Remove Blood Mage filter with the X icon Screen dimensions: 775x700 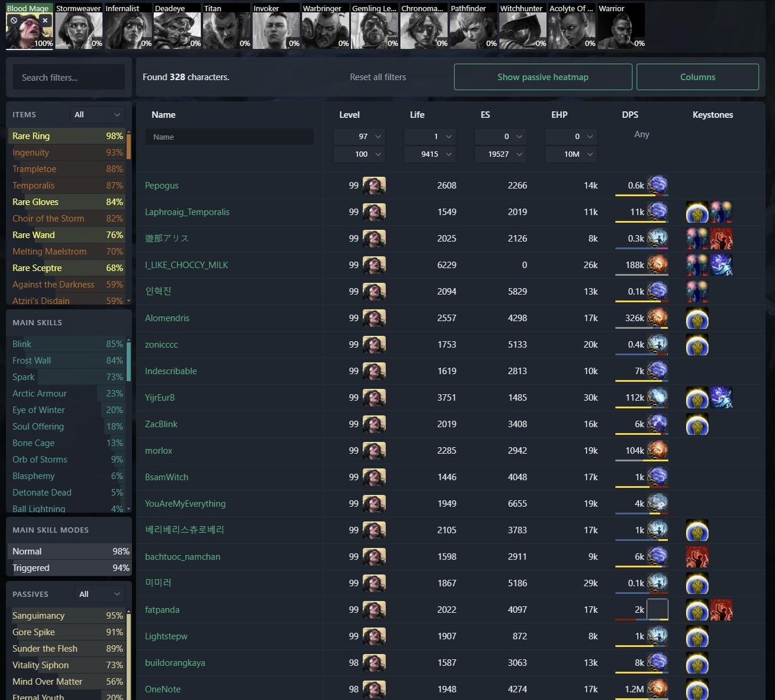pos(45,21)
